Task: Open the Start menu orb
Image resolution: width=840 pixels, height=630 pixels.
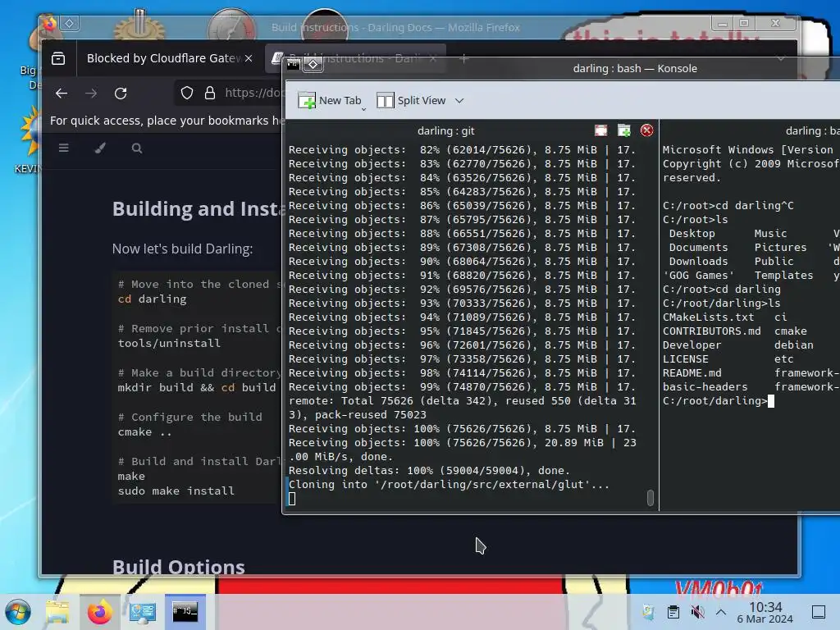Action: 18,612
